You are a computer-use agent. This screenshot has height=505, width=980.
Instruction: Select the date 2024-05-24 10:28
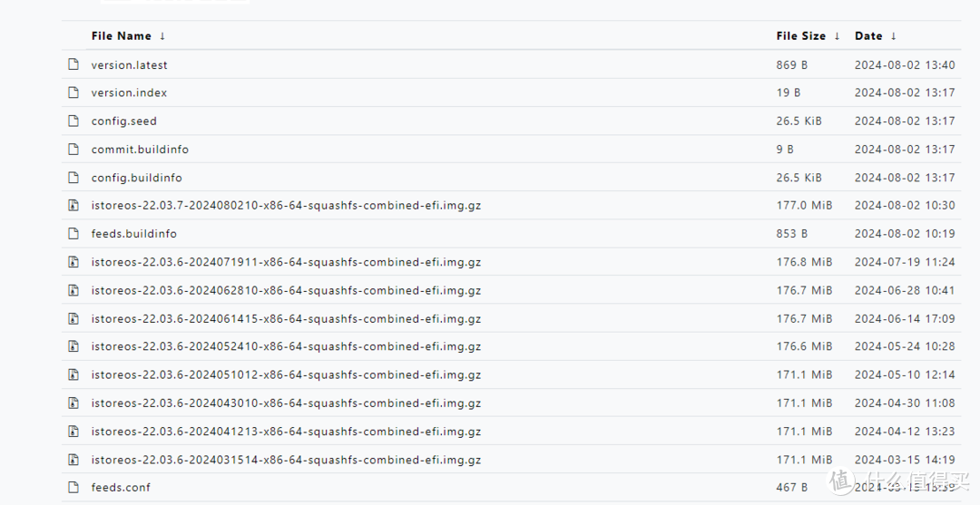[x=905, y=346]
